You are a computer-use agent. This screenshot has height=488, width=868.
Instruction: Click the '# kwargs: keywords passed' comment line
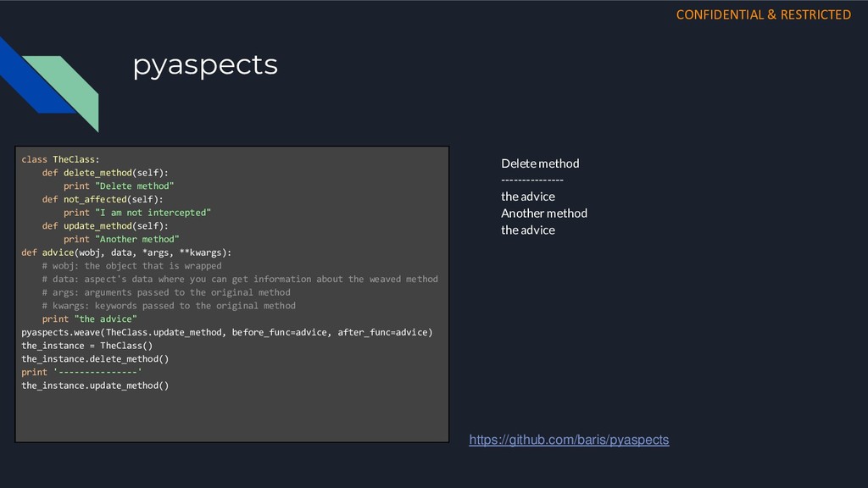(169, 305)
